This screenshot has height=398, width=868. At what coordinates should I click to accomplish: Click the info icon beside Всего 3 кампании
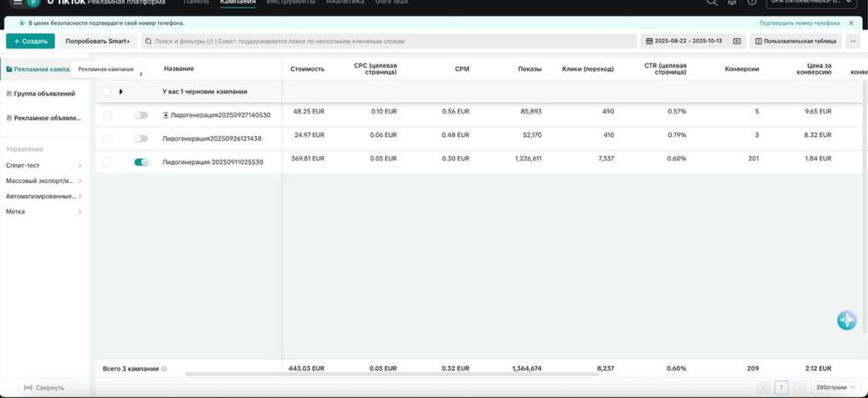click(x=164, y=369)
